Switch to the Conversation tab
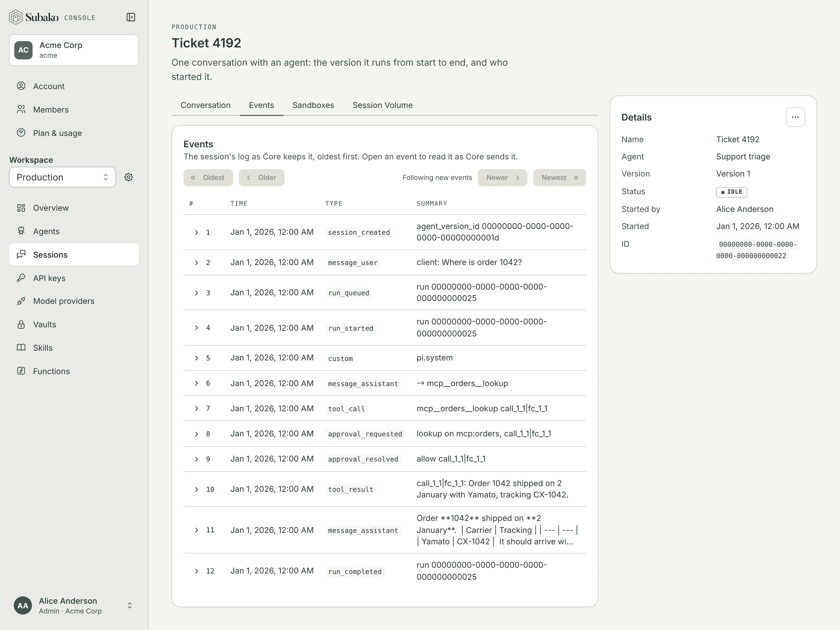The image size is (840, 630). (205, 105)
